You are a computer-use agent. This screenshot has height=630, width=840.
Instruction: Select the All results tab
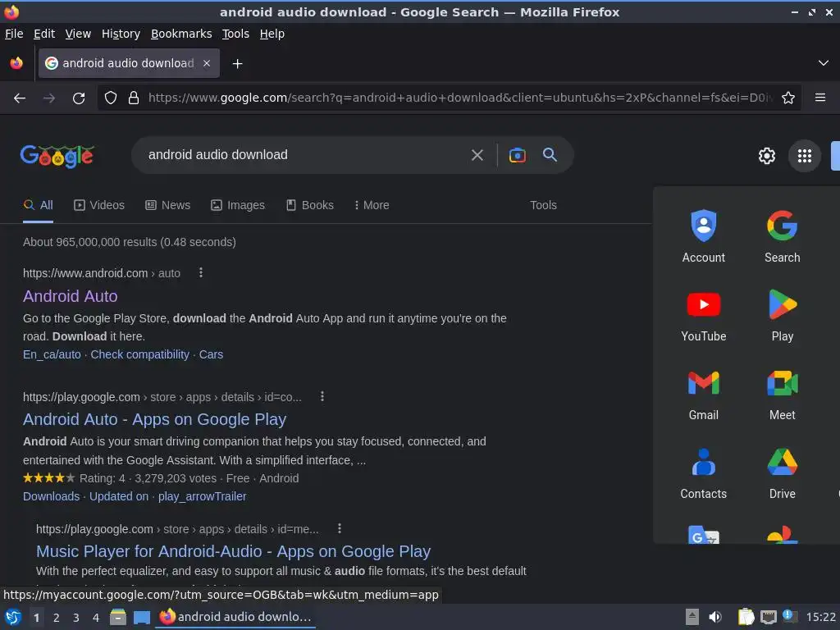(38, 205)
